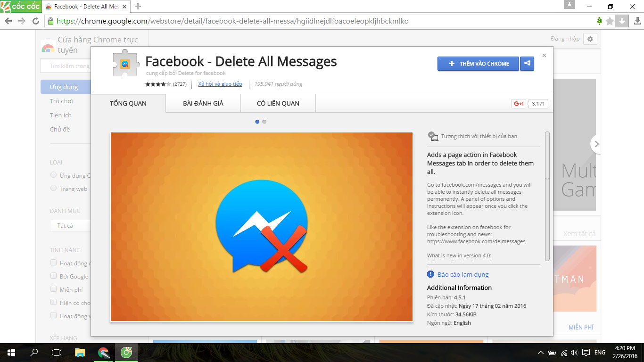Image resolution: width=644 pixels, height=362 pixels.
Task: Click the Chrome Web Store rainbow logo
Action: point(48,46)
